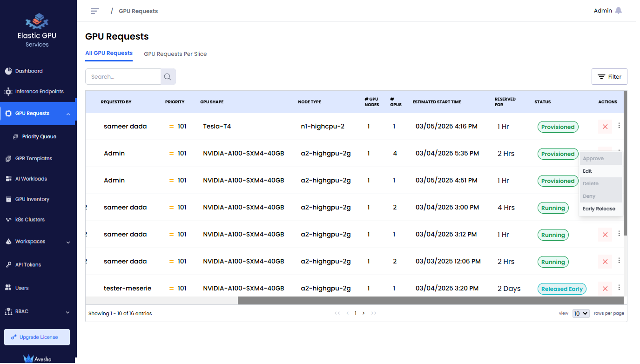Expand the RBAC sidebar section

[68, 312]
